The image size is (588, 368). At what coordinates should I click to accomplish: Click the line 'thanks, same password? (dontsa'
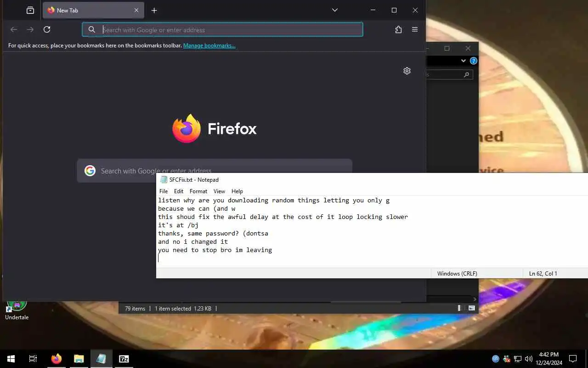[213, 233]
